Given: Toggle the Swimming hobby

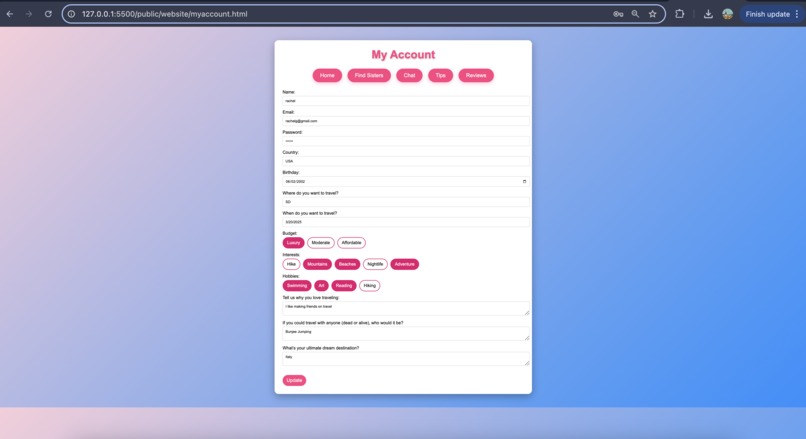Looking at the screenshot, I should (x=297, y=286).
